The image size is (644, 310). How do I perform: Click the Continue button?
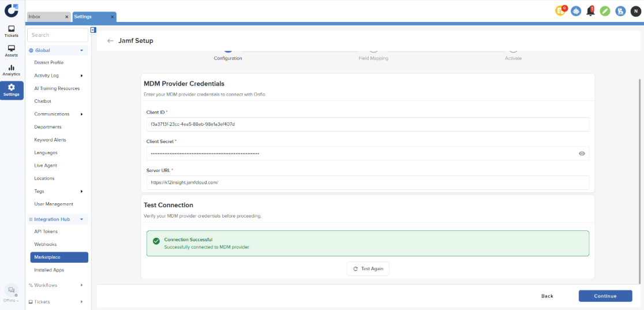(605, 296)
